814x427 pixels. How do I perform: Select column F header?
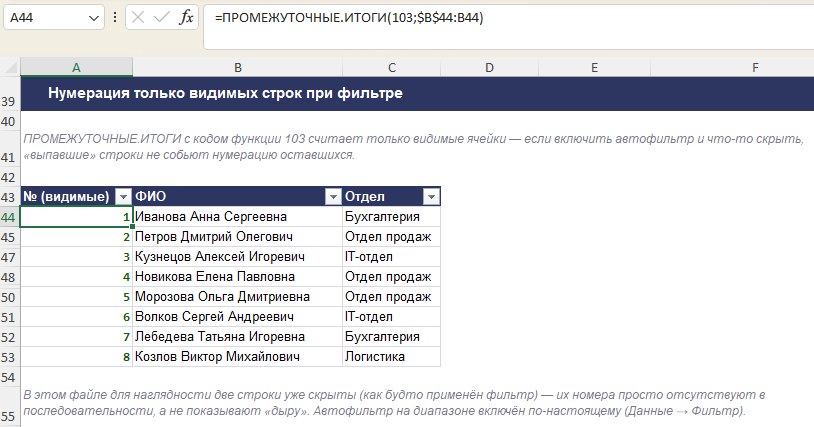[x=755, y=67]
